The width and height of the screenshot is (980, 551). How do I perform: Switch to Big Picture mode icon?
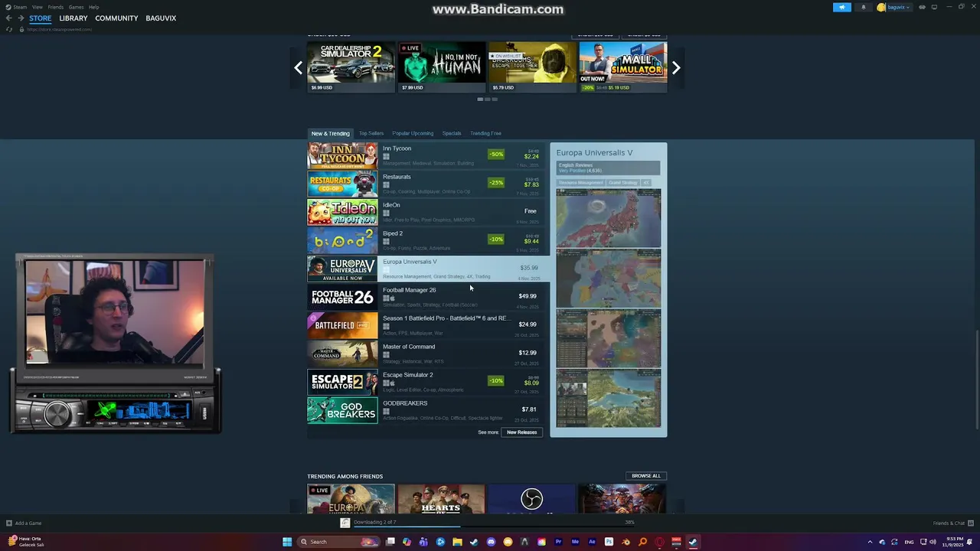pos(934,7)
